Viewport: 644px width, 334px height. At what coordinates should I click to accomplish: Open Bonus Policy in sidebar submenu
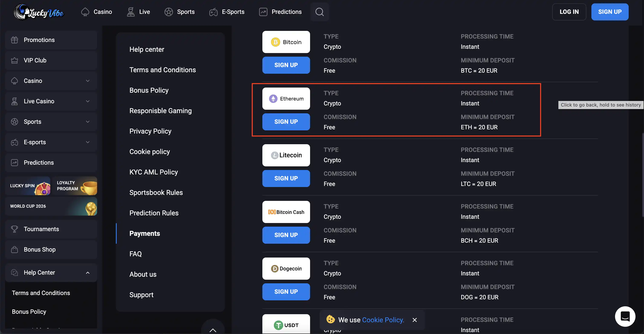pyautogui.click(x=29, y=312)
